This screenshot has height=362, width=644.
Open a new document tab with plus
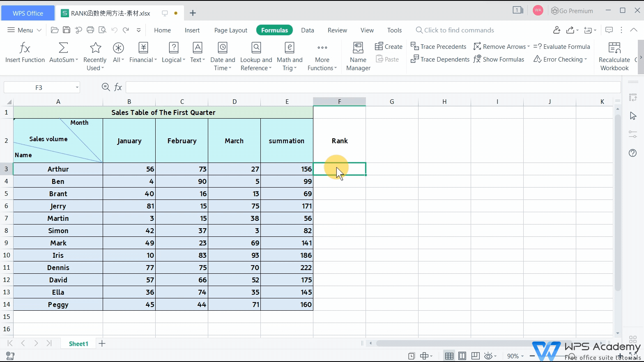tap(193, 13)
